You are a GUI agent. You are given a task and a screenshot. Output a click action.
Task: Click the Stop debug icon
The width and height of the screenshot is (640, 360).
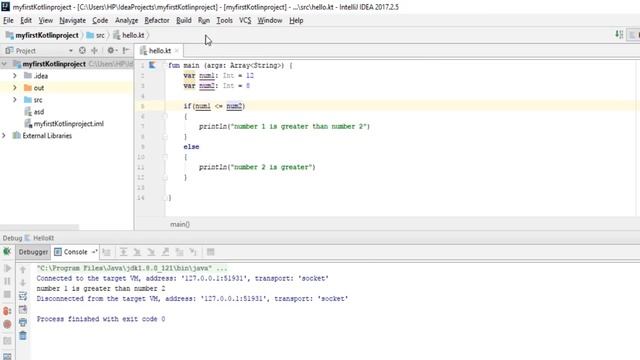7,294
